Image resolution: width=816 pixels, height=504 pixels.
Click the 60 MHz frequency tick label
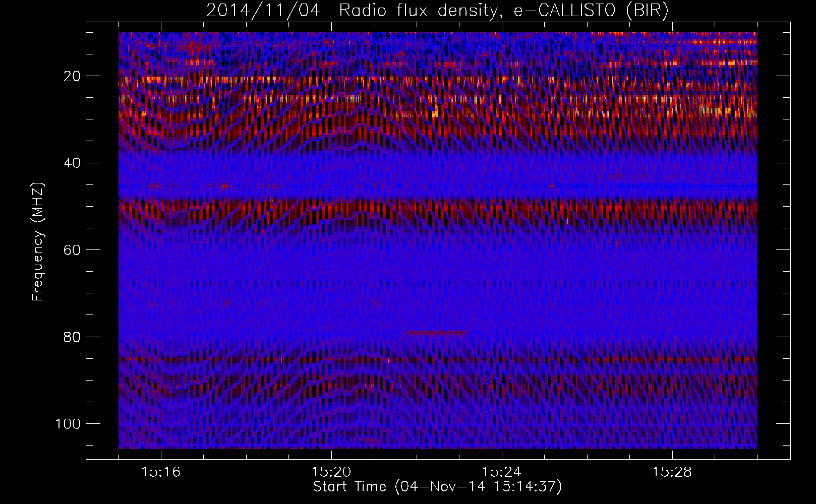(73, 250)
